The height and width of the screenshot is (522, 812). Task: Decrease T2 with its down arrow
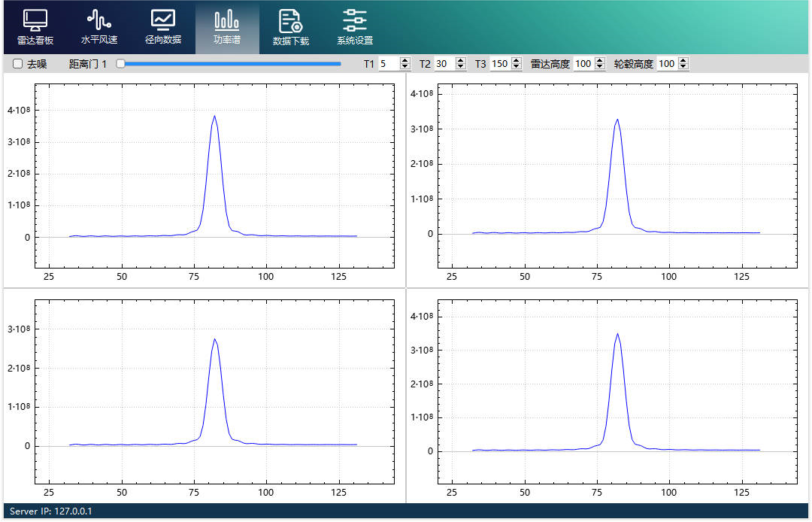point(461,67)
